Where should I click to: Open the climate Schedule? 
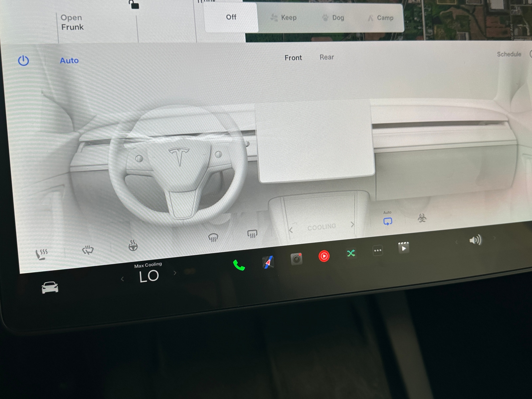[509, 54]
